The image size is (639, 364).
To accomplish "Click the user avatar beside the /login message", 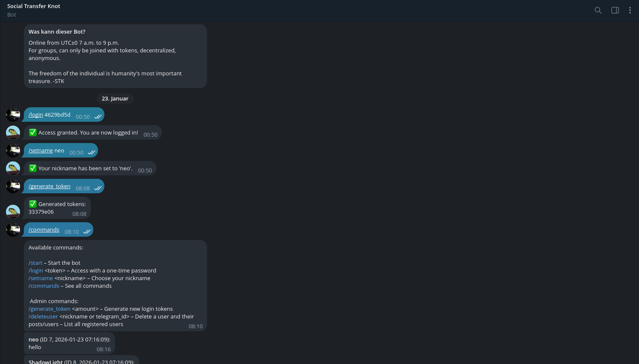I will (x=13, y=115).
